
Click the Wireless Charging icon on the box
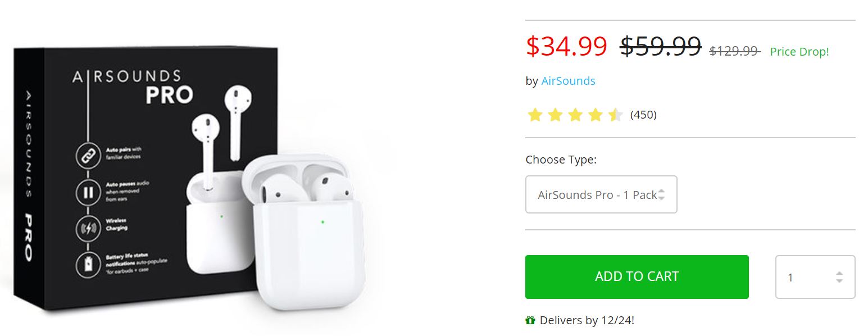click(x=88, y=228)
